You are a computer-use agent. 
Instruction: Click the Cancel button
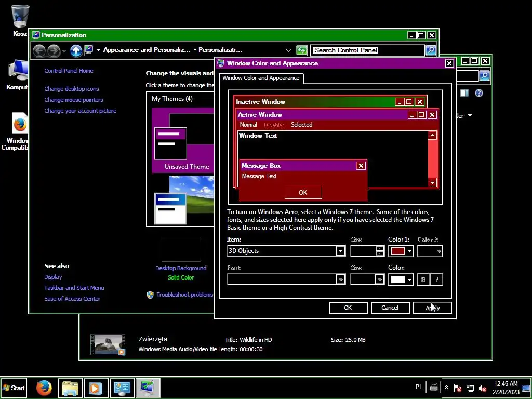[x=390, y=308]
